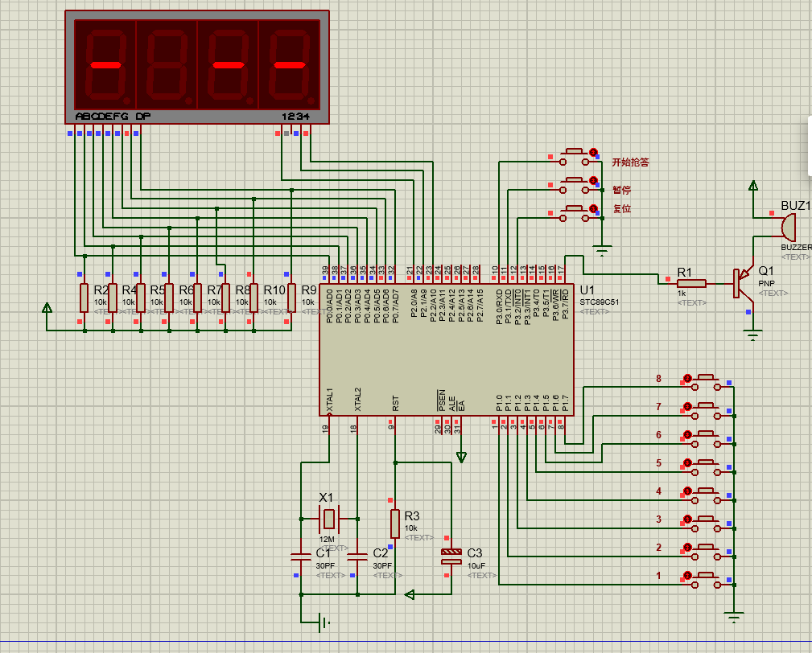
Task: Click the C2 30PF capacitor
Action: click(x=357, y=555)
